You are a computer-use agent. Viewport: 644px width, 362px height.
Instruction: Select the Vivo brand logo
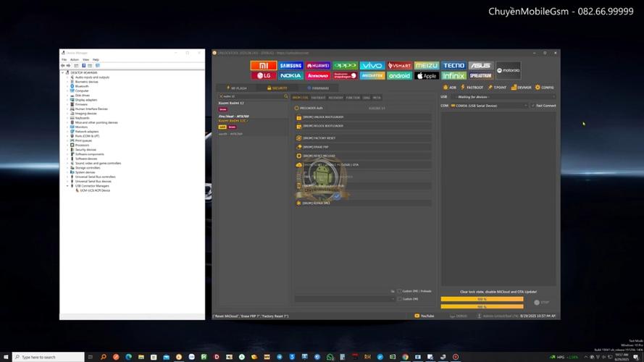tap(372, 66)
